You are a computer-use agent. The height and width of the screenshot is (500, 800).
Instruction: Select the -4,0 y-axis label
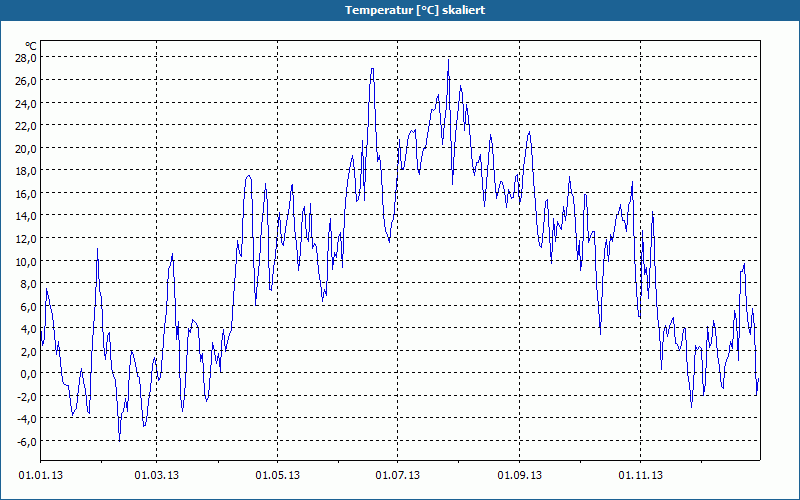point(27,419)
